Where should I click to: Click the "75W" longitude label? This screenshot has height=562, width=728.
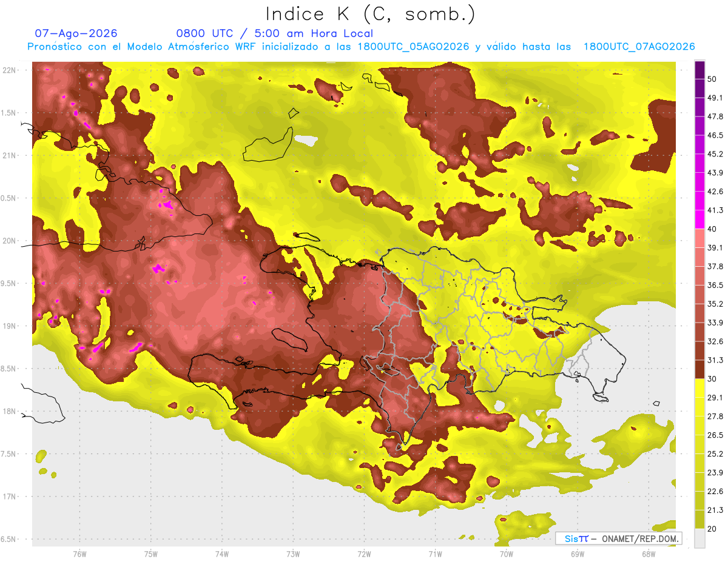(151, 554)
